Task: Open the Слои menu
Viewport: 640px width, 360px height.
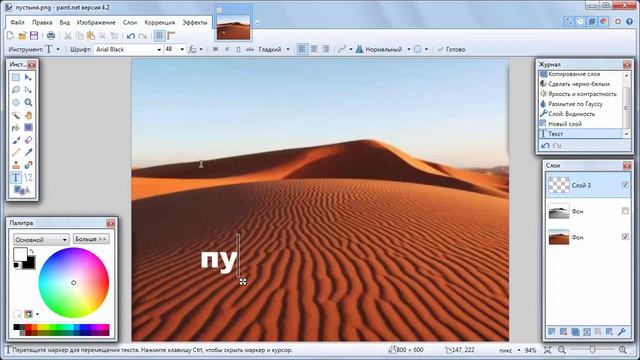Action: 130,22
